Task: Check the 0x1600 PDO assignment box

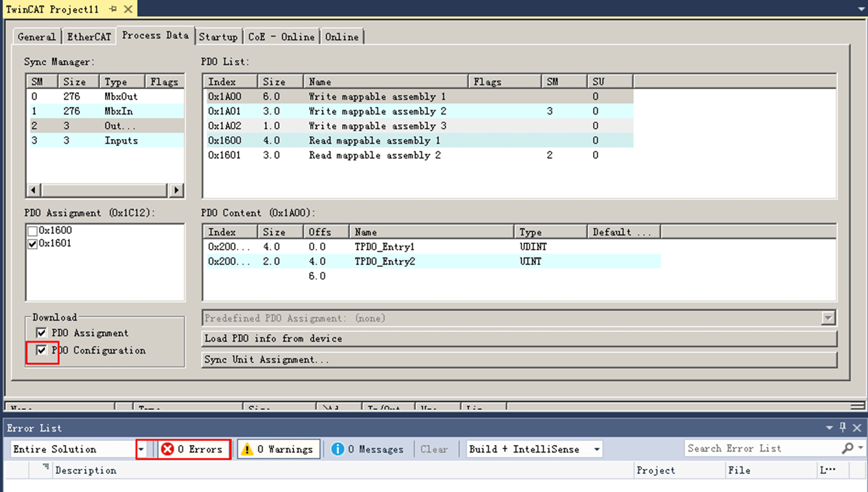Action: point(33,231)
